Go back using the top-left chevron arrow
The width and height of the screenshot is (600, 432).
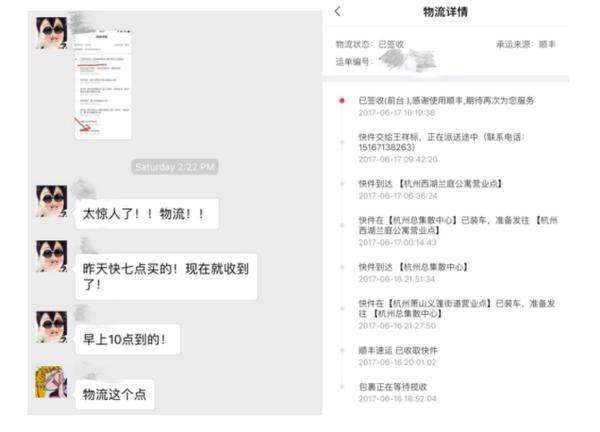(338, 12)
